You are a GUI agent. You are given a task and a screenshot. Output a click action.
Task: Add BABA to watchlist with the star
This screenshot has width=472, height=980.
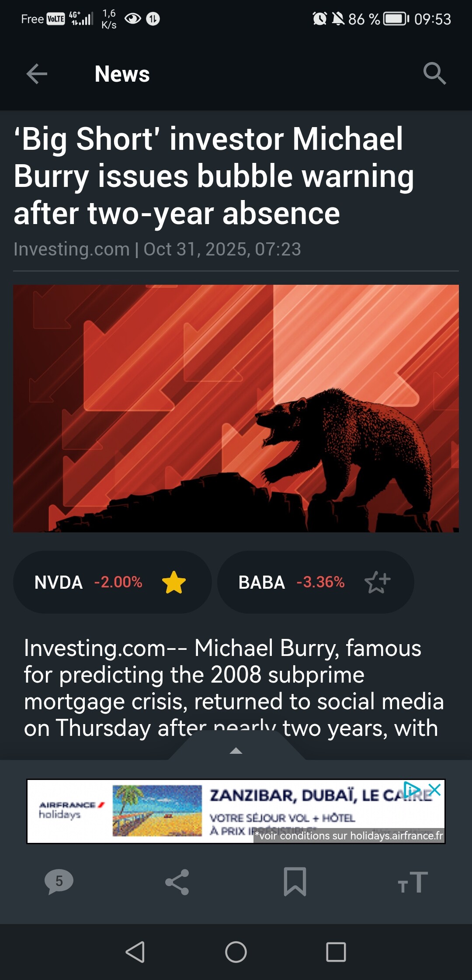pos(378,582)
